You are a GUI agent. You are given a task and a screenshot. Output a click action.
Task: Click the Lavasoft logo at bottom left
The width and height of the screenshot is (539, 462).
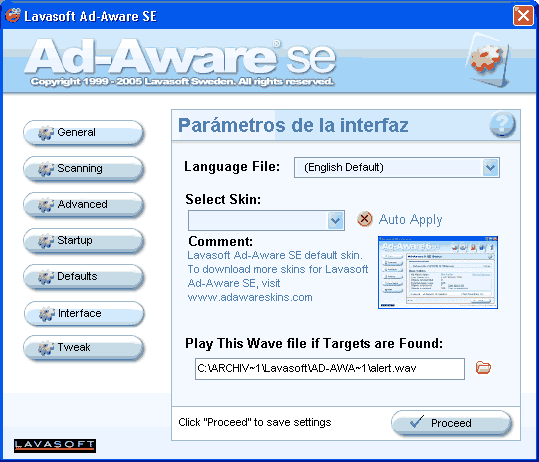click(x=55, y=446)
